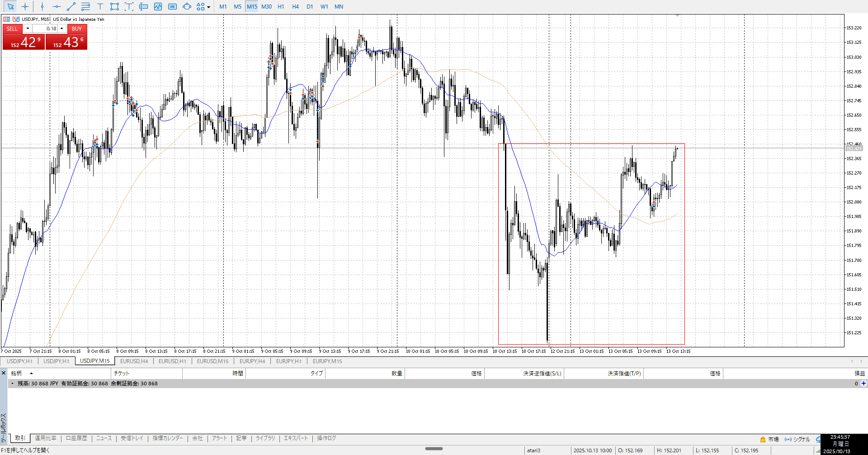Select the text 'T' tool
This screenshot has width=868, height=455.
click(x=100, y=6)
